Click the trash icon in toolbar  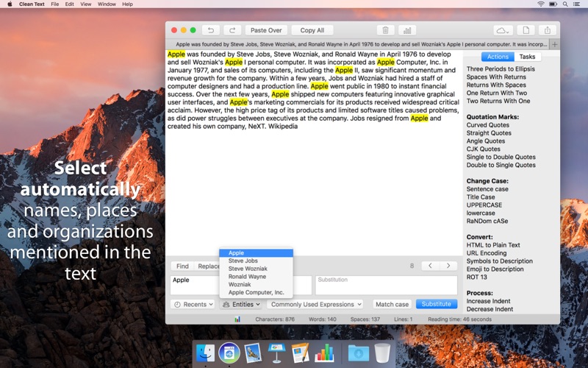pos(385,30)
